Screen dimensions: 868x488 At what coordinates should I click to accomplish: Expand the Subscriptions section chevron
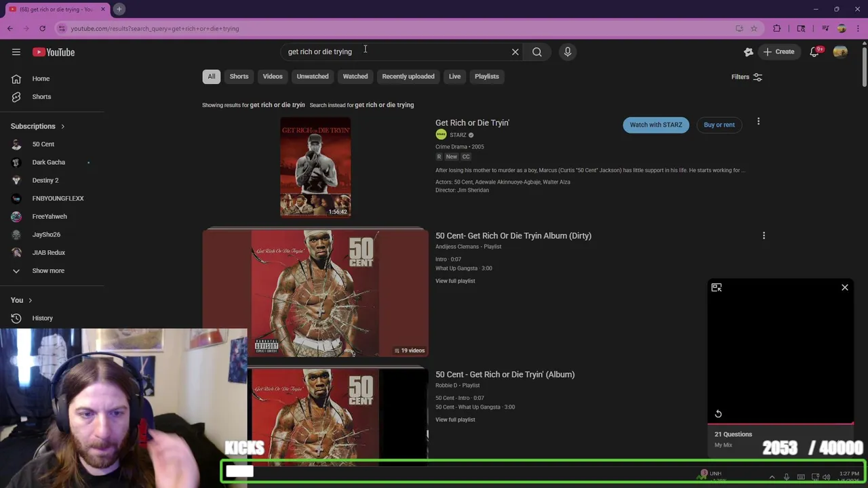[x=62, y=127]
